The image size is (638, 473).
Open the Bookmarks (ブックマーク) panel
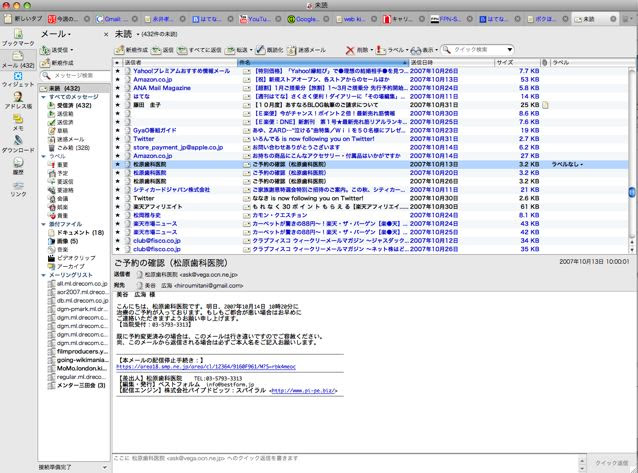(x=18, y=37)
